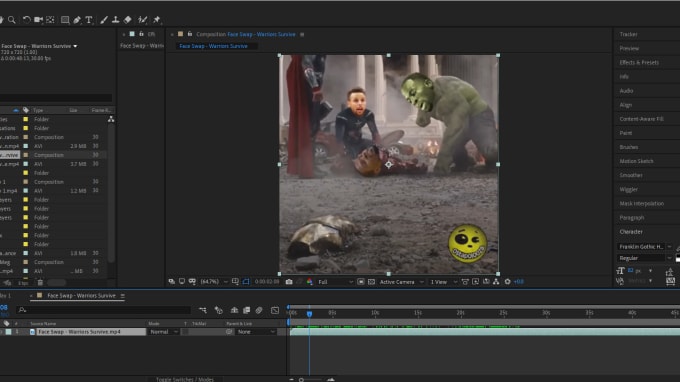The width and height of the screenshot is (680, 382).
Task: Click the Project panel search field
Action: [56, 98]
